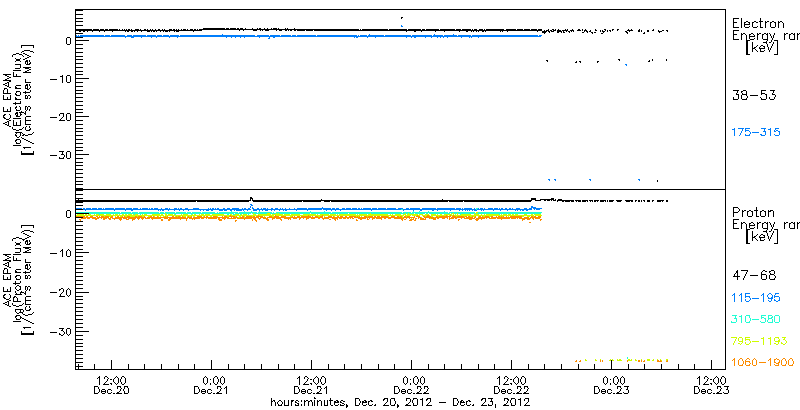The width and height of the screenshot is (800, 410).
Task: Click the 12:00 Dec.20 time axis label
Action: point(111,386)
